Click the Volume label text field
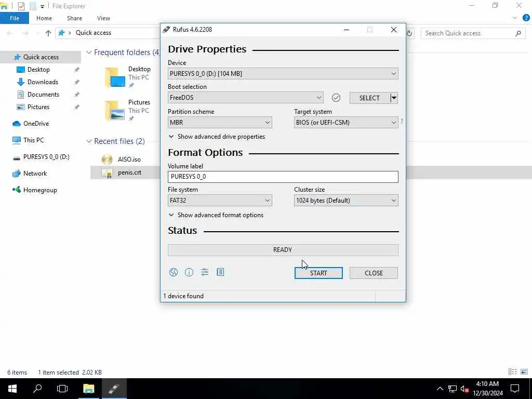This screenshot has width=532, height=399. click(x=283, y=177)
